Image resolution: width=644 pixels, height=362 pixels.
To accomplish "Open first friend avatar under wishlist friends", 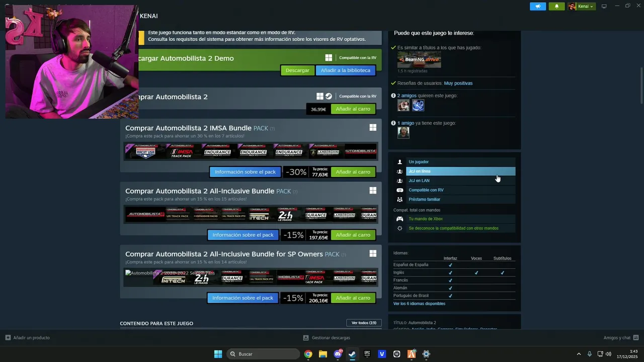I will click(404, 105).
